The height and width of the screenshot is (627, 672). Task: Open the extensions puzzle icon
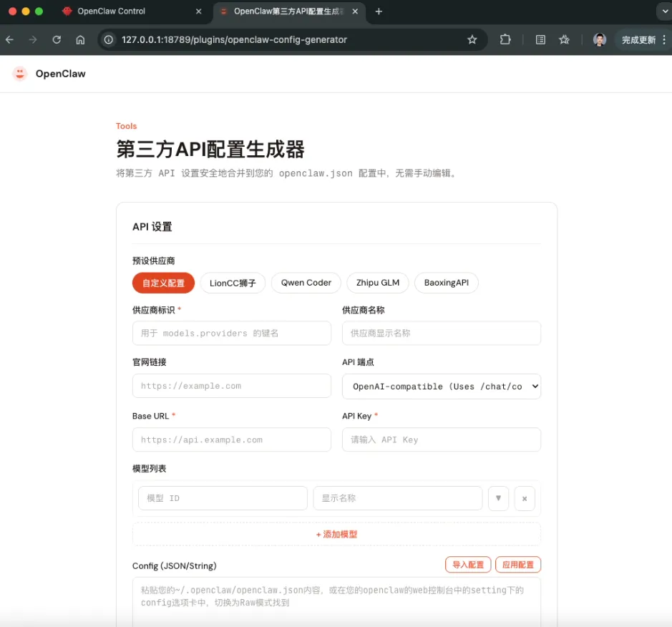point(505,40)
